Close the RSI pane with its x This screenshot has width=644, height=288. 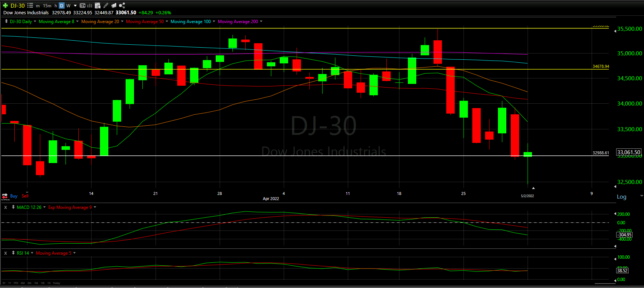[x=5, y=253]
